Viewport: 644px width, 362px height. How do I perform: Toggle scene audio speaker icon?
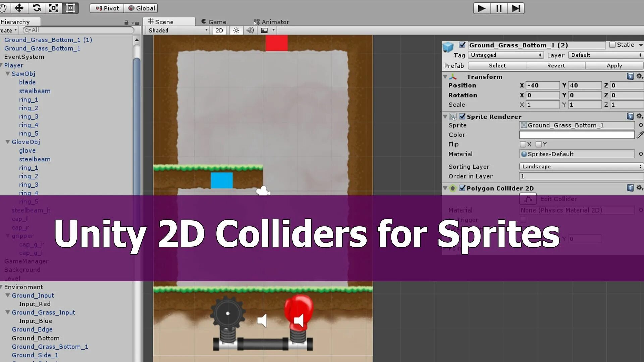click(x=250, y=30)
